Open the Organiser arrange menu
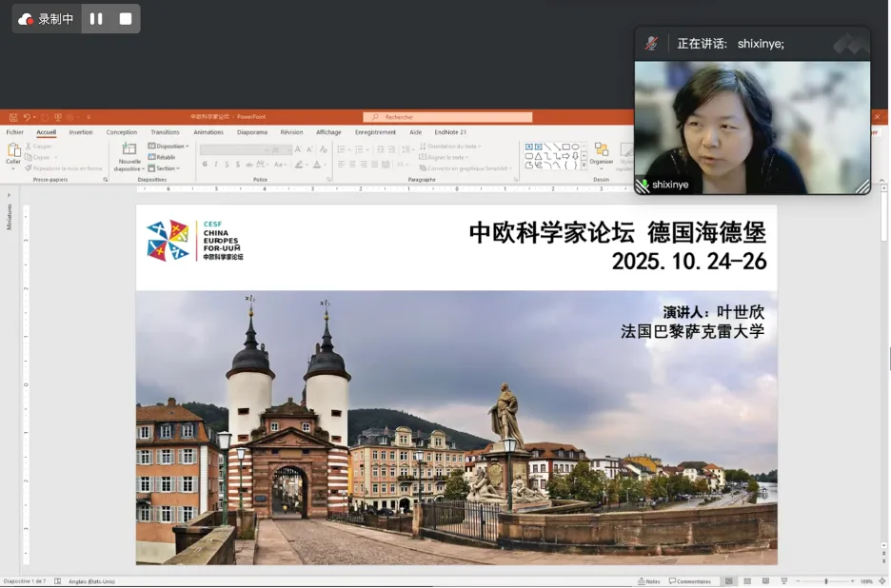The width and height of the screenshot is (891, 588). (602, 154)
